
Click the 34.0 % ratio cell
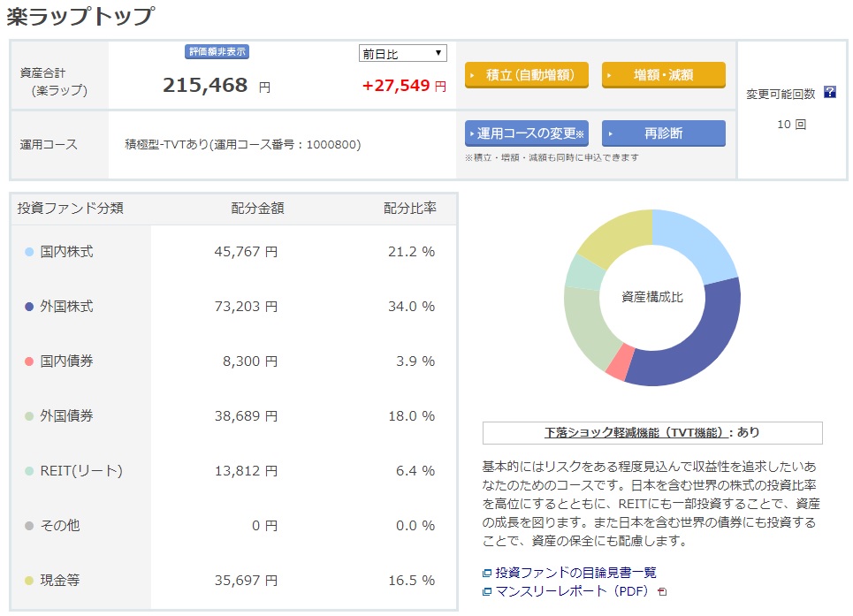(x=411, y=307)
